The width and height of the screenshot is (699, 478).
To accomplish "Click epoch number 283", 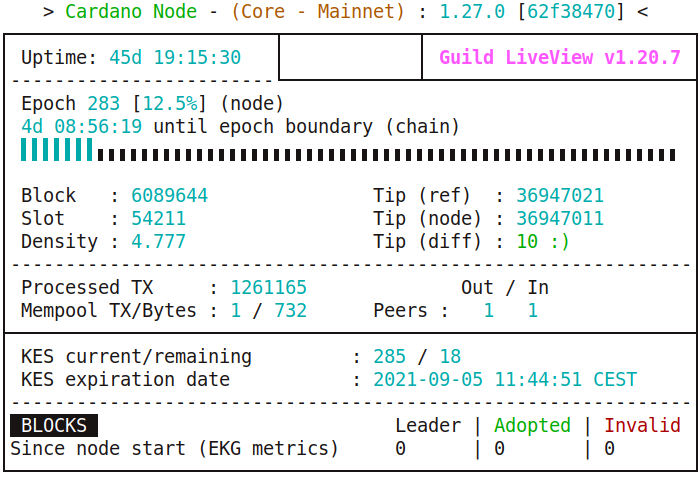I will pos(103,103).
